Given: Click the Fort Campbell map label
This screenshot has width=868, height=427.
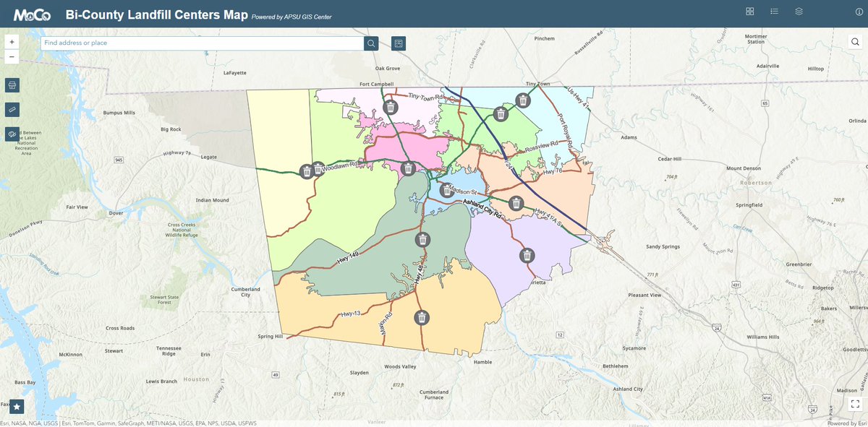Looking at the screenshot, I should 376,84.
